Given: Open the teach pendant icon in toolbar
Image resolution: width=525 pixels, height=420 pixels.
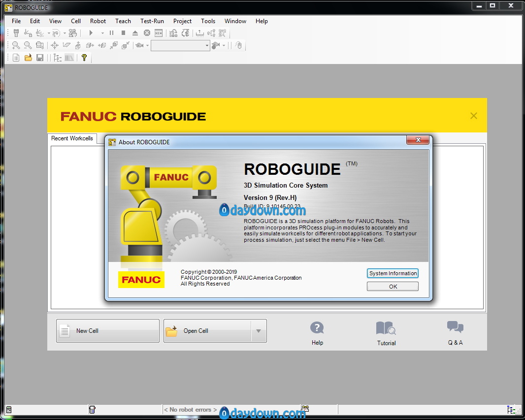Looking at the screenshot, I should (x=16, y=33).
